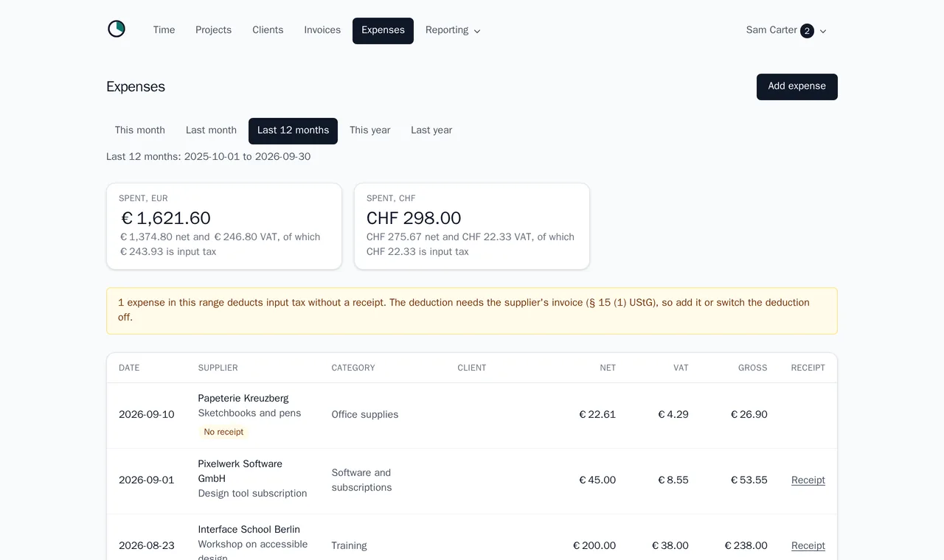
Task: Click the No receipt badge
Action: (x=223, y=433)
